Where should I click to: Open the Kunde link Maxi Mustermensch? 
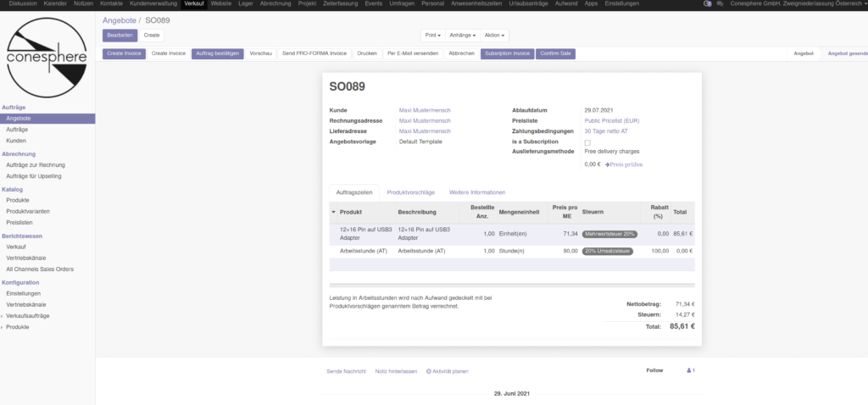pyautogui.click(x=425, y=111)
